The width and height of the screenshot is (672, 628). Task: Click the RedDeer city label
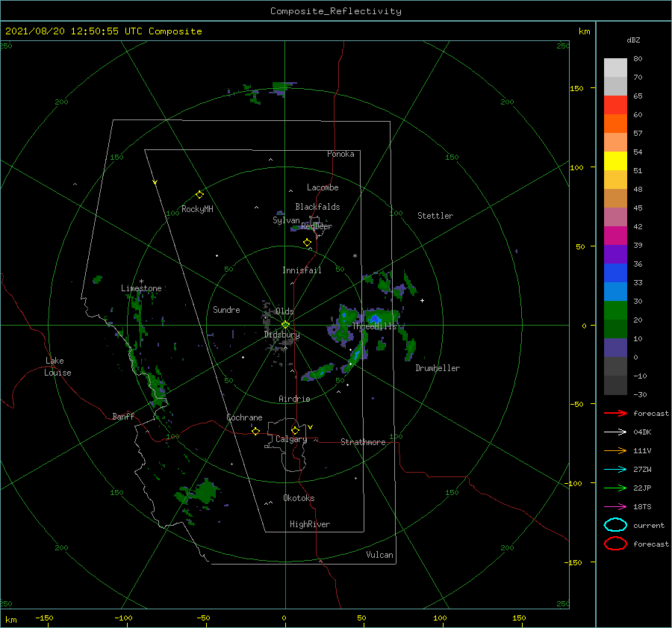tap(317, 226)
